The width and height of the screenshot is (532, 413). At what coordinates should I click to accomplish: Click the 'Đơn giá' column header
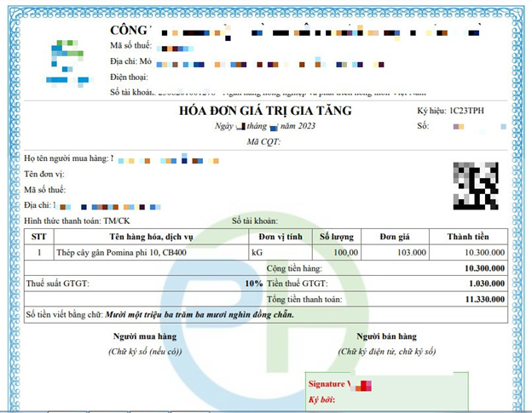tap(395, 237)
